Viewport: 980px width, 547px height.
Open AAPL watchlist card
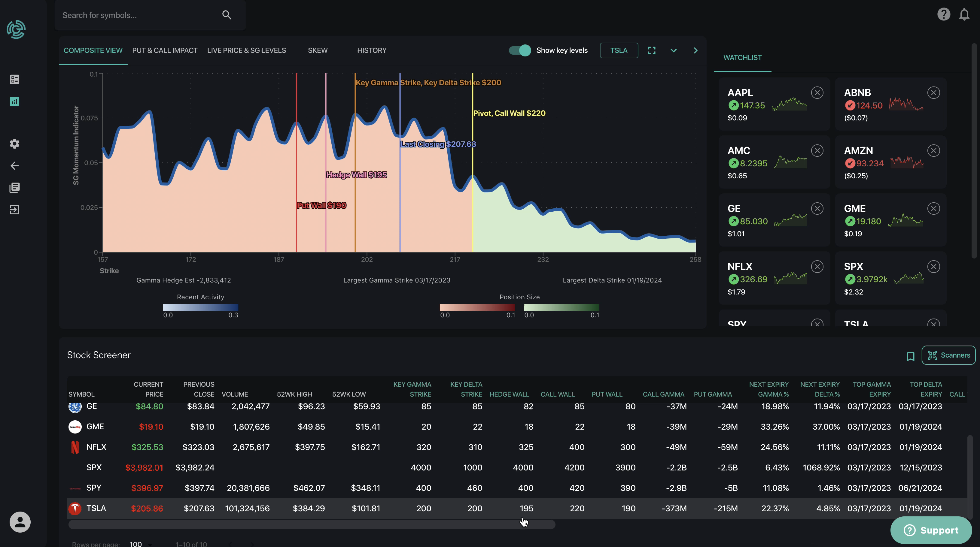tap(774, 104)
